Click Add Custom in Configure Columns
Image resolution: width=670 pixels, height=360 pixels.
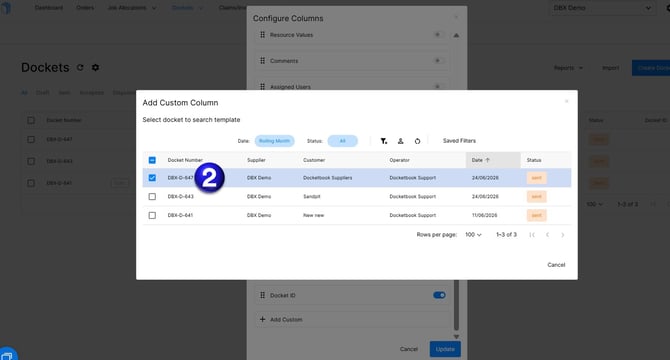(x=286, y=319)
